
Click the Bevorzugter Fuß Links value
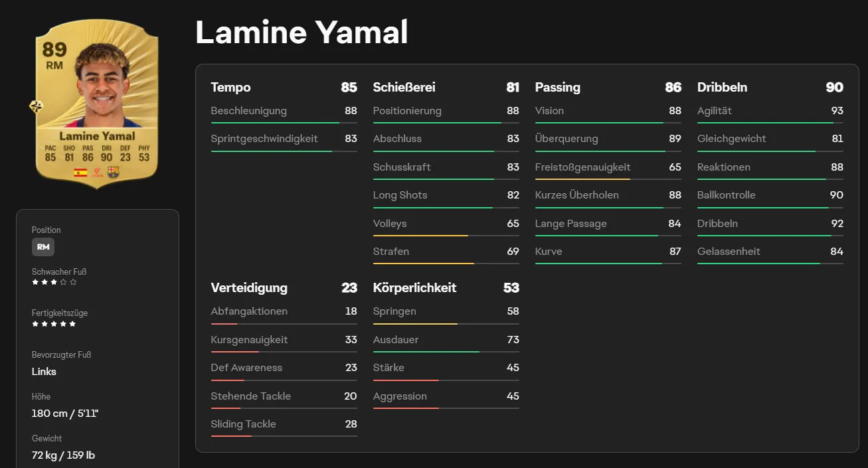pyautogui.click(x=44, y=372)
